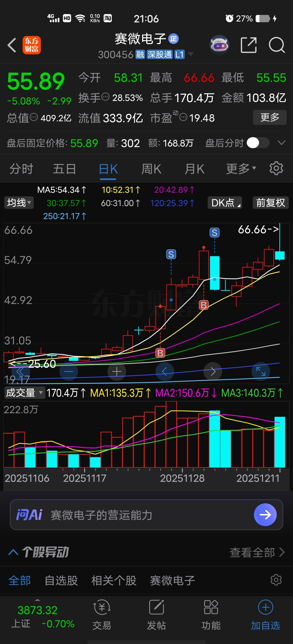Zoom out the chart with minus
Screen dimensions: 293x644
click(69, 371)
